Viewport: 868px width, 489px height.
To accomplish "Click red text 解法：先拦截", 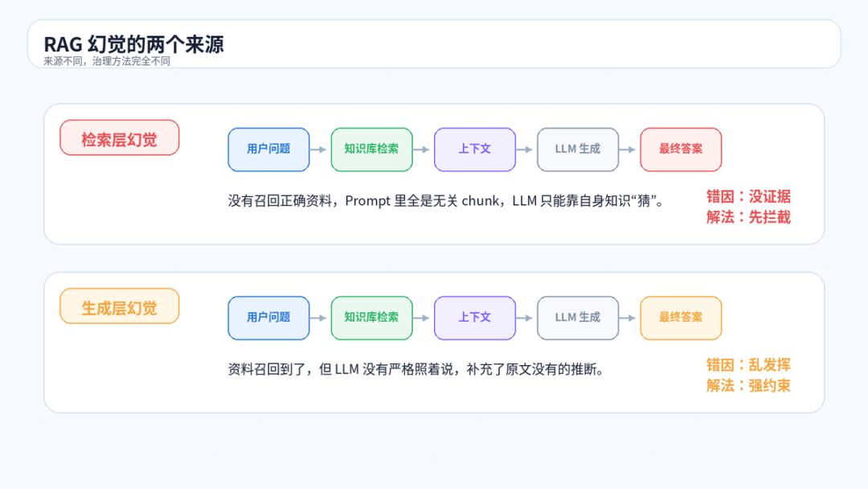I will pos(748,217).
